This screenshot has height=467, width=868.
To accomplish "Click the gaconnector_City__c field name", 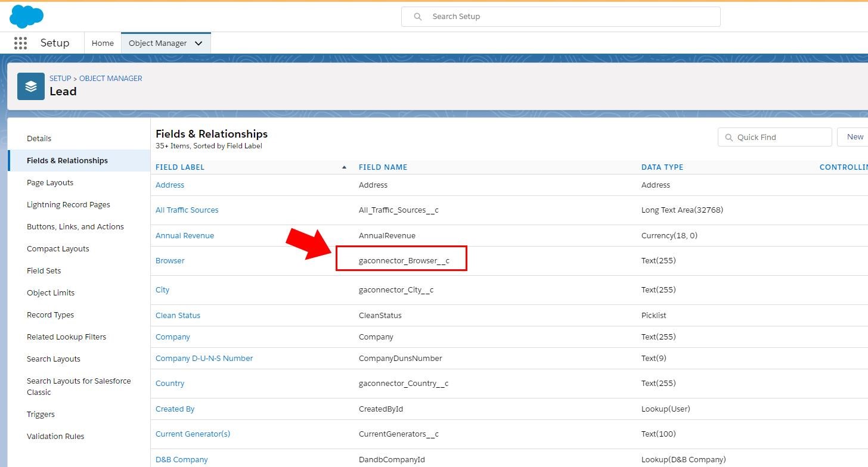I will tap(396, 290).
